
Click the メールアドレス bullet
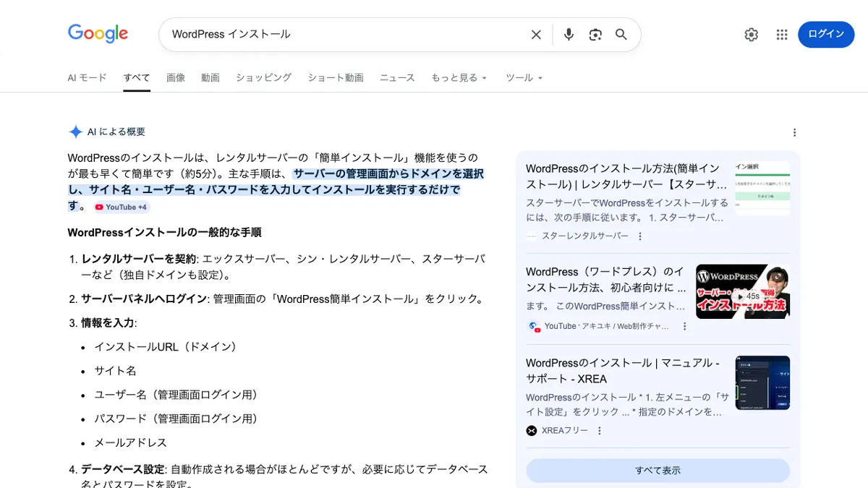(x=130, y=442)
